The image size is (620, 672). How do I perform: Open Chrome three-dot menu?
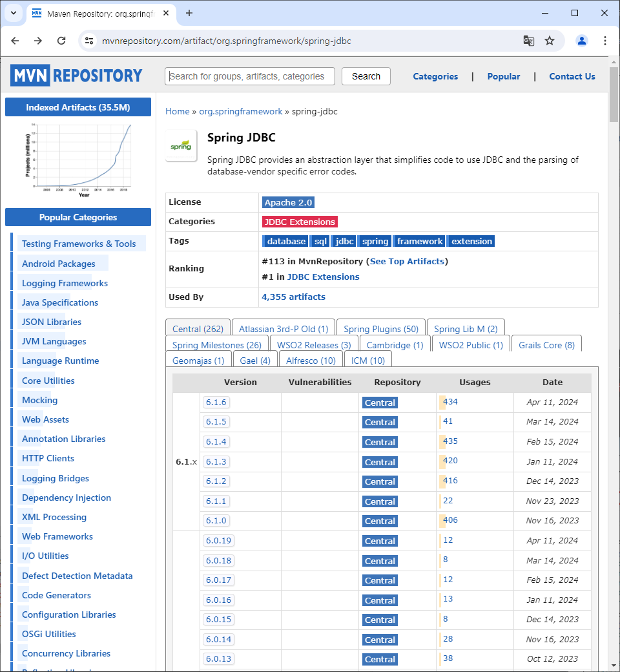[x=604, y=41]
